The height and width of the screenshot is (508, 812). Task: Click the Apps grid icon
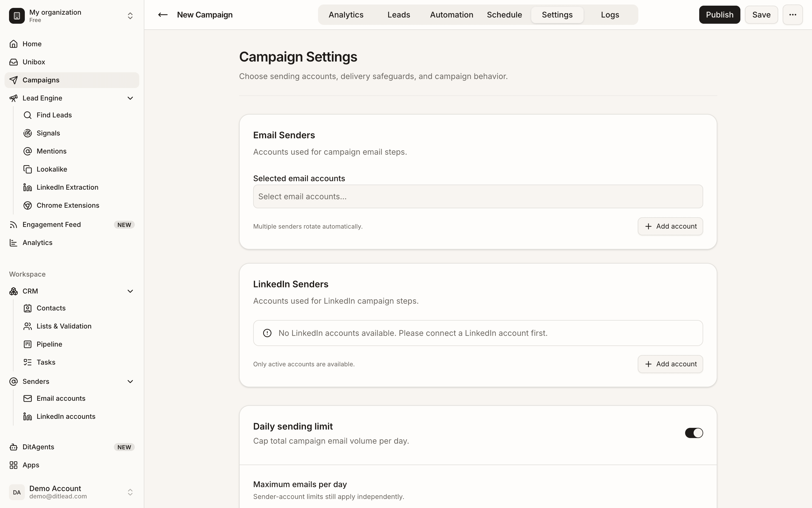14,465
